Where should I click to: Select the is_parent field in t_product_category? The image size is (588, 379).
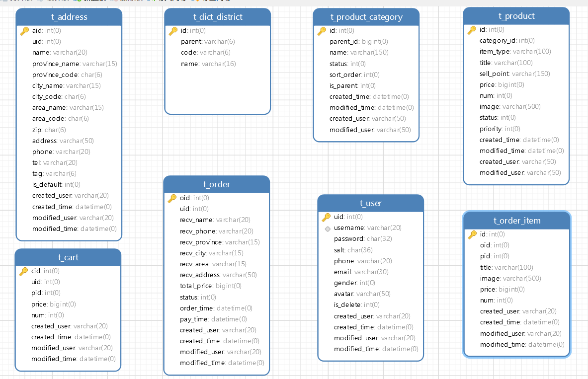tap(352, 85)
